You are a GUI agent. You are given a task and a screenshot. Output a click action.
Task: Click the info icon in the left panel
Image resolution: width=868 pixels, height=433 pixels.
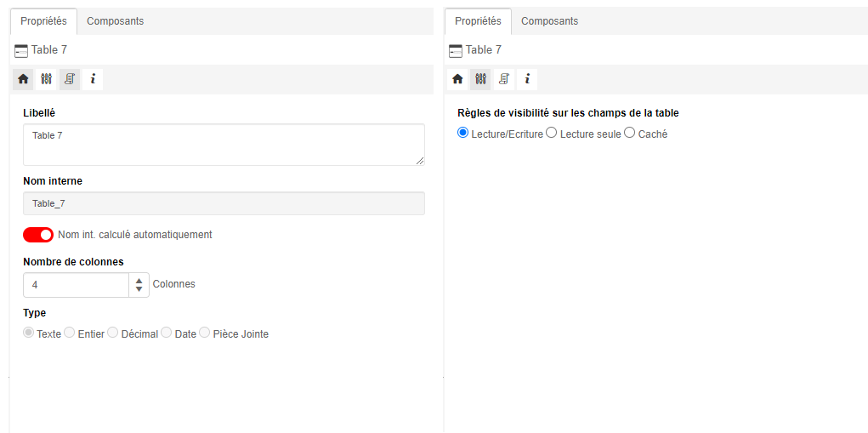pyautogui.click(x=93, y=79)
